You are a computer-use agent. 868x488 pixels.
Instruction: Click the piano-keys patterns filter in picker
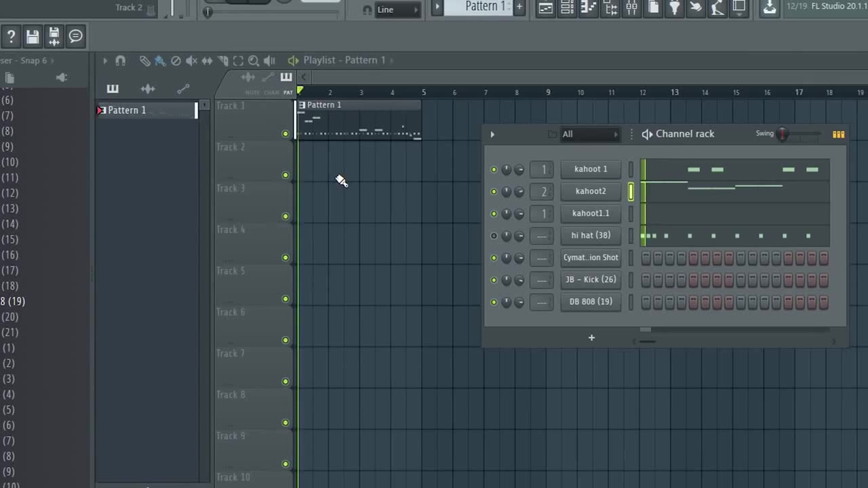point(113,89)
